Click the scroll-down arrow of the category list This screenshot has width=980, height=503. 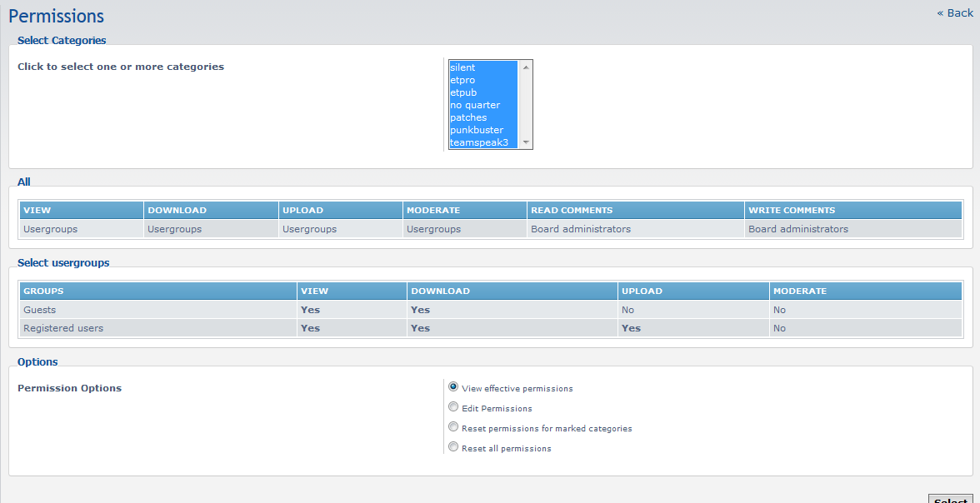[x=526, y=143]
